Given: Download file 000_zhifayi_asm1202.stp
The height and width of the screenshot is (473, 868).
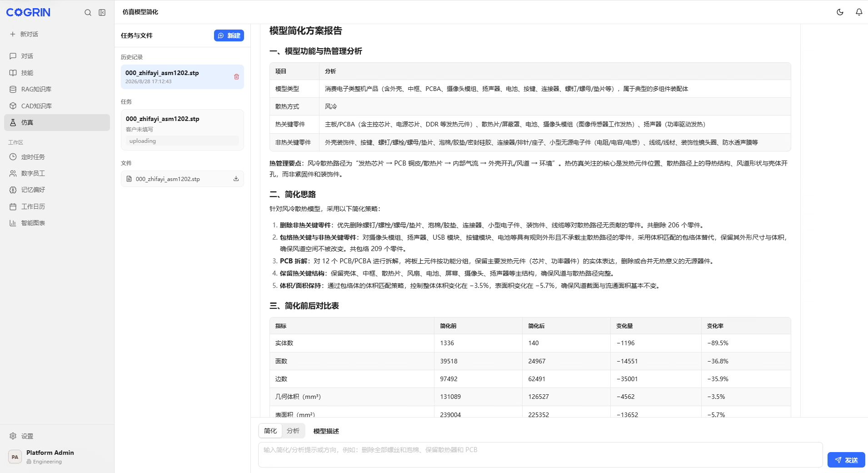Looking at the screenshot, I should tap(236, 179).
